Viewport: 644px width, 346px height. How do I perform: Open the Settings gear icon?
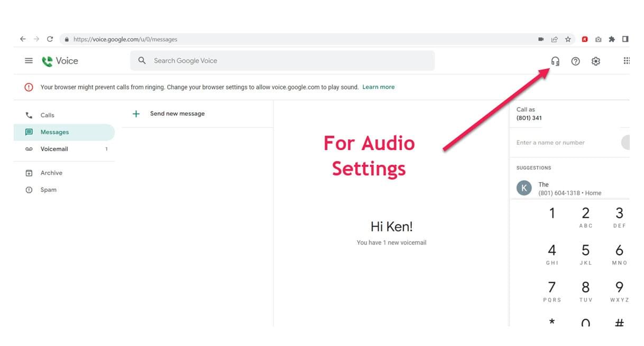coord(595,61)
